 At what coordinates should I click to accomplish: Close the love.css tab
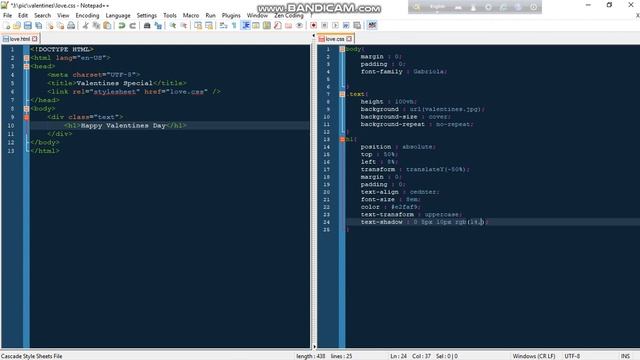click(349, 39)
